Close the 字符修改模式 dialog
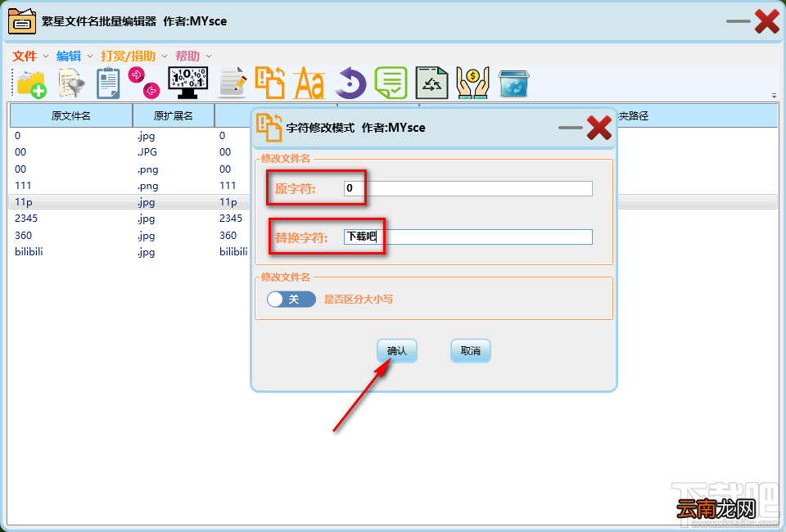The height and width of the screenshot is (532, 786). (x=599, y=128)
